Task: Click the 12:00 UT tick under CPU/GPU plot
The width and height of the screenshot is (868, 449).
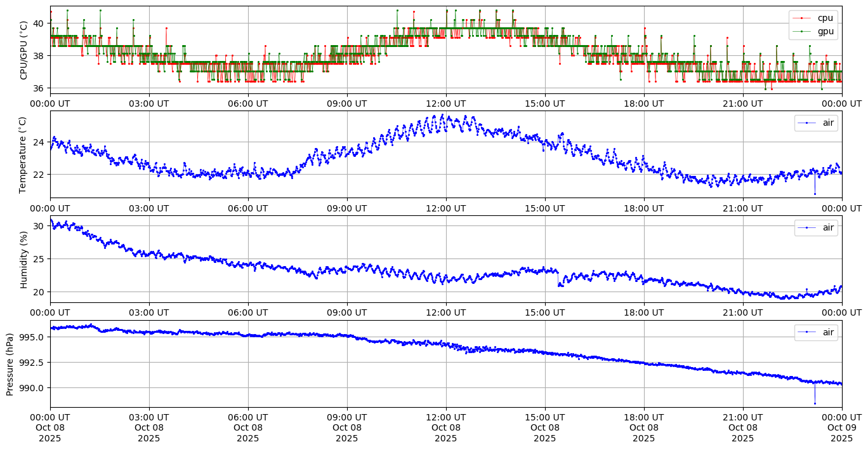Action: tap(445, 104)
